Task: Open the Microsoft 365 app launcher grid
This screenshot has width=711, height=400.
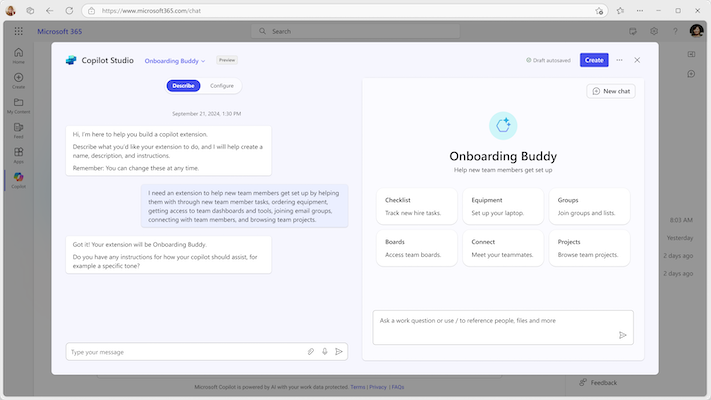Action: [x=19, y=31]
